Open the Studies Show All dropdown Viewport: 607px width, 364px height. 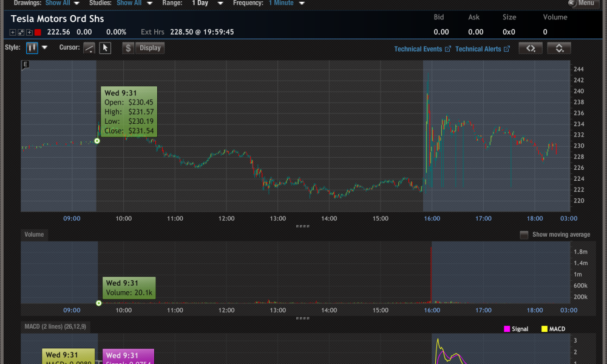(134, 3)
